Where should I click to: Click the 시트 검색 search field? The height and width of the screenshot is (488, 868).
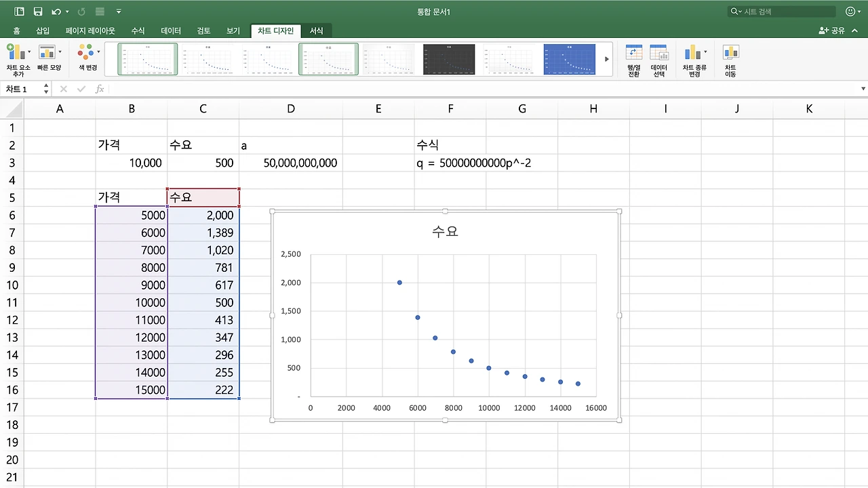782,12
